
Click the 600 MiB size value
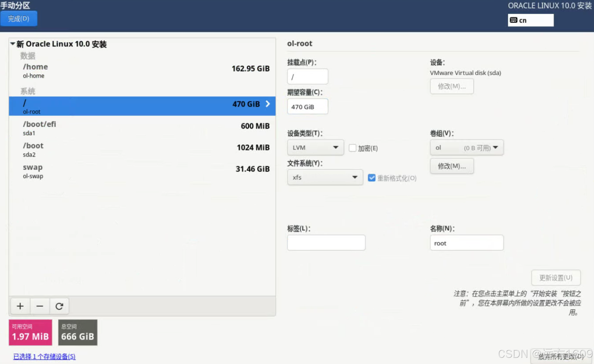[255, 126]
